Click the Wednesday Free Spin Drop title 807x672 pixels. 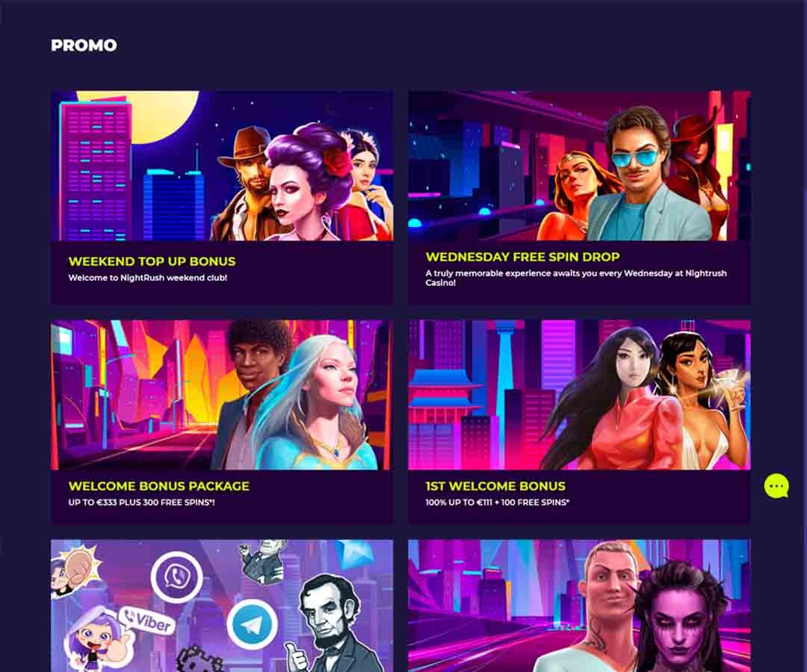click(x=522, y=257)
